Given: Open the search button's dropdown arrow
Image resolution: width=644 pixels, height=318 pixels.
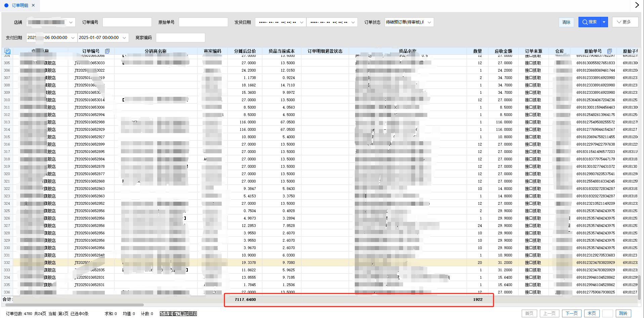Looking at the screenshot, I should point(604,22).
